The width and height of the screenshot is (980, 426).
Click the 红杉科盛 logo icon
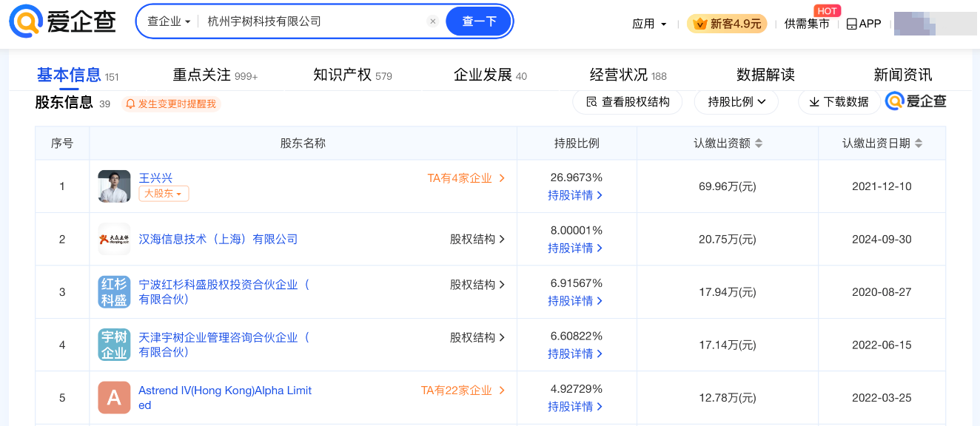pos(114,292)
